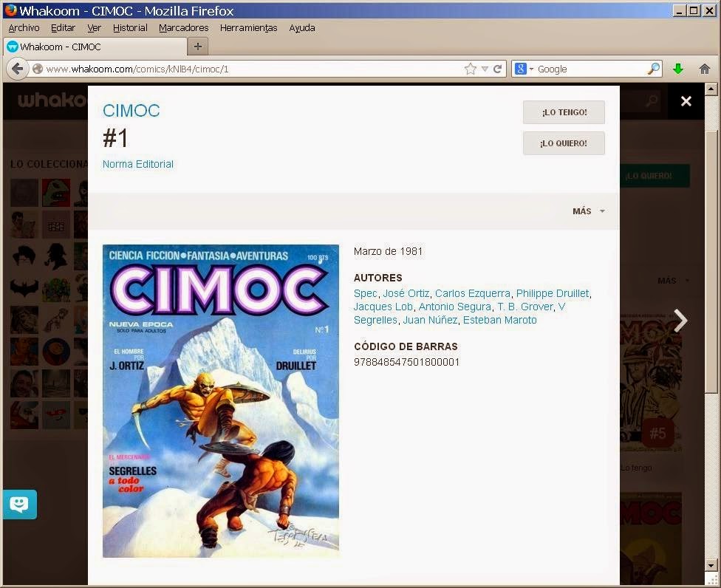This screenshot has width=721, height=588.
Task: Click the vertical scrollbar thumb
Action: [711, 261]
